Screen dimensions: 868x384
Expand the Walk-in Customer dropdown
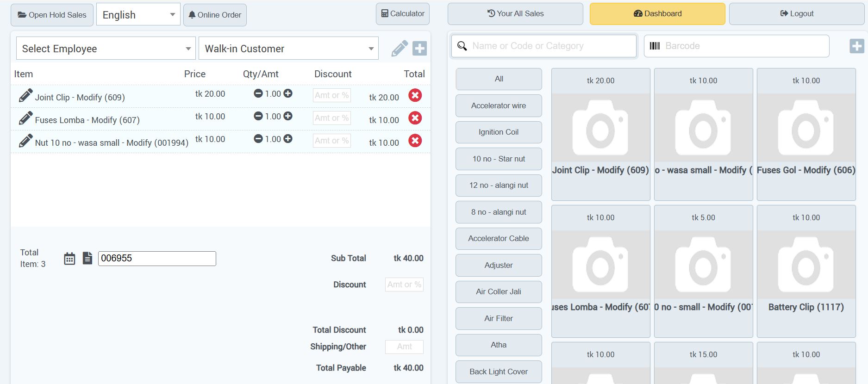click(x=288, y=49)
